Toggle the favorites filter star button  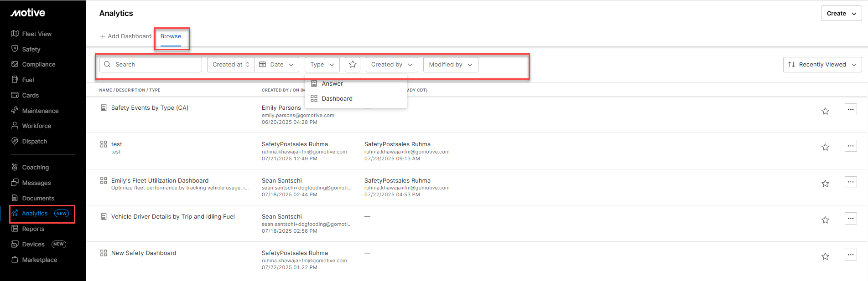353,65
